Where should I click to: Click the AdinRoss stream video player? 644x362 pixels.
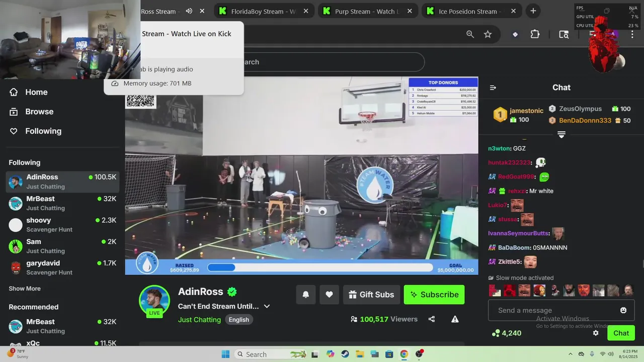pyautogui.click(x=301, y=176)
